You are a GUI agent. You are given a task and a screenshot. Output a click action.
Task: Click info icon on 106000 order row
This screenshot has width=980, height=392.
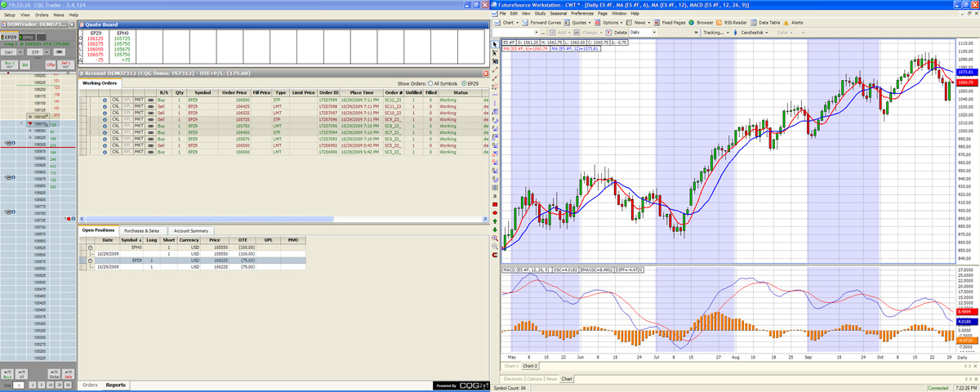pyautogui.click(x=104, y=152)
